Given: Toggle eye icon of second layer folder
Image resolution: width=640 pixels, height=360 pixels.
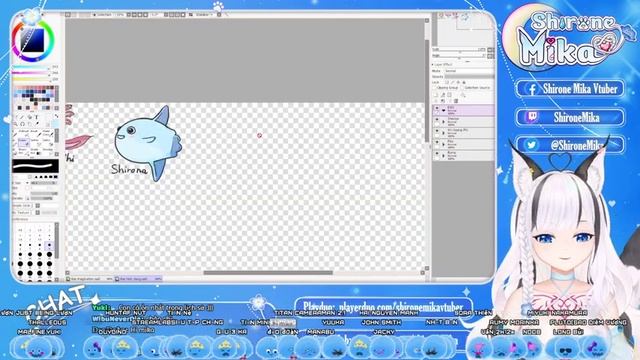Looking at the screenshot, I should pyautogui.click(x=437, y=119).
